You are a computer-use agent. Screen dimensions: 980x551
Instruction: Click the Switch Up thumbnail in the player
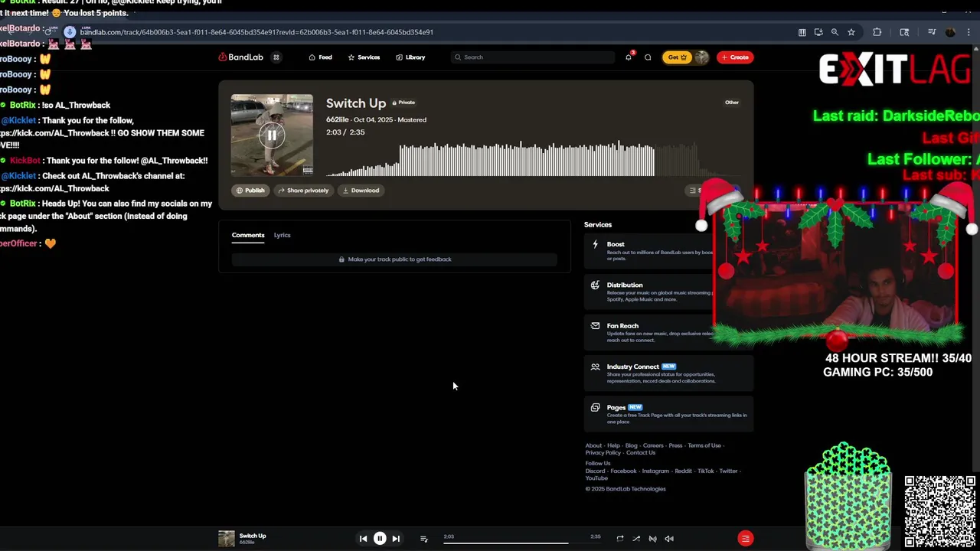227,539
